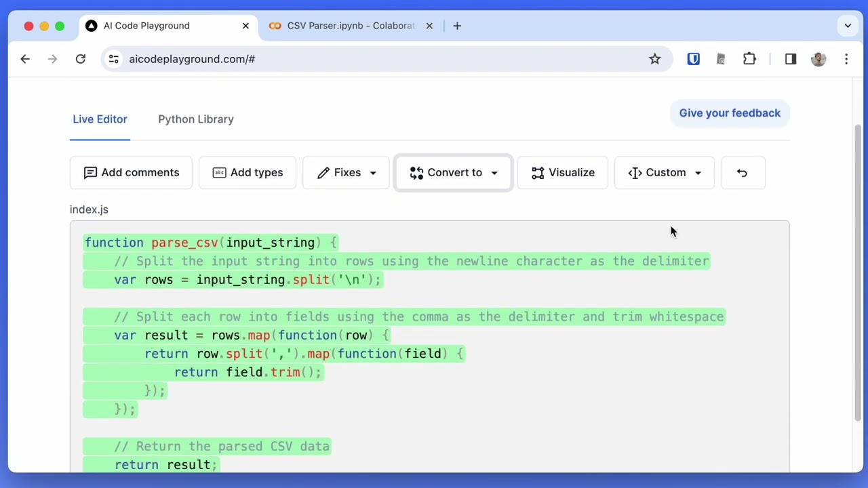
Task: Open the Extensions puzzle icon
Action: [749, 59]
